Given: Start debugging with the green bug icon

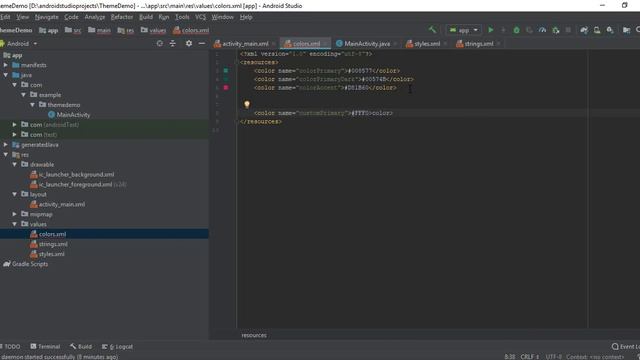Looking at the screenshot, I should (516, 30).
